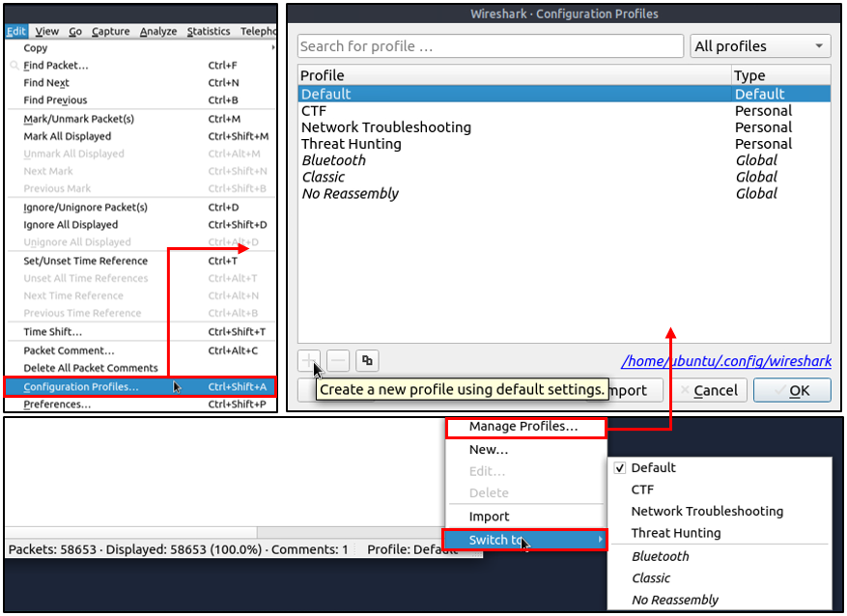Open the All profiles dropdown
This screenshot has height=616, width=847.
pos(760,46)
